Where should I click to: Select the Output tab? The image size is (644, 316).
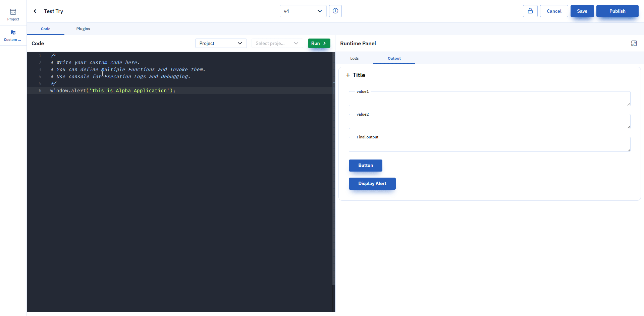[394, 58]
